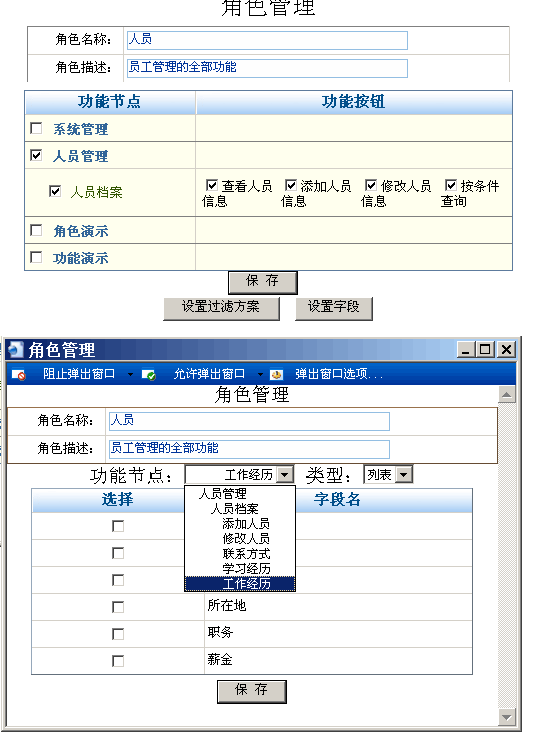Check the 系统管理 checkbox
This screenshot has width=534, height=752.
click(36, 128)
